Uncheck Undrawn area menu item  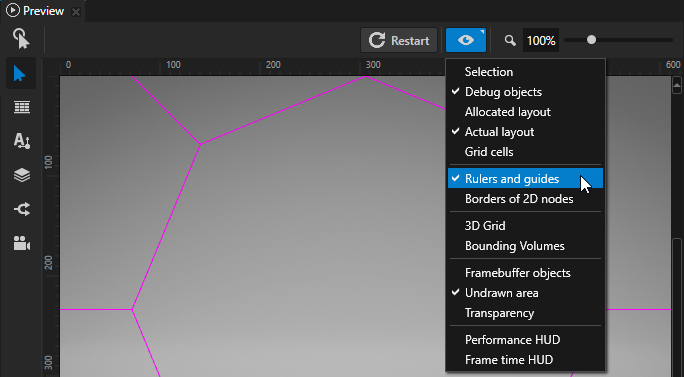click(x=525, y=293)
